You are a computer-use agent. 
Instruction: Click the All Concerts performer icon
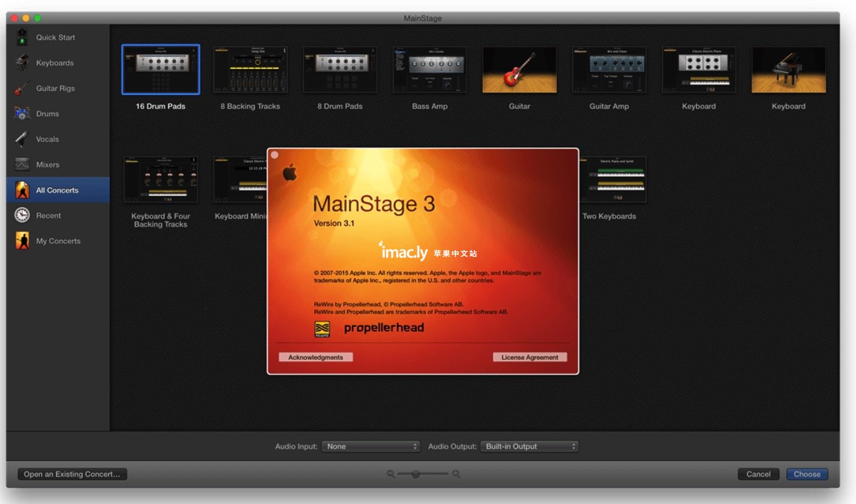tap(22, 190)
